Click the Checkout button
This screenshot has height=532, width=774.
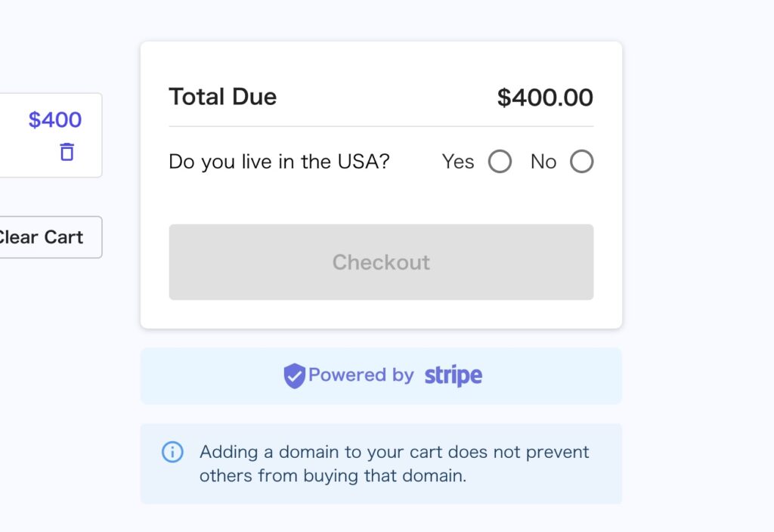(x=381, y=262)
